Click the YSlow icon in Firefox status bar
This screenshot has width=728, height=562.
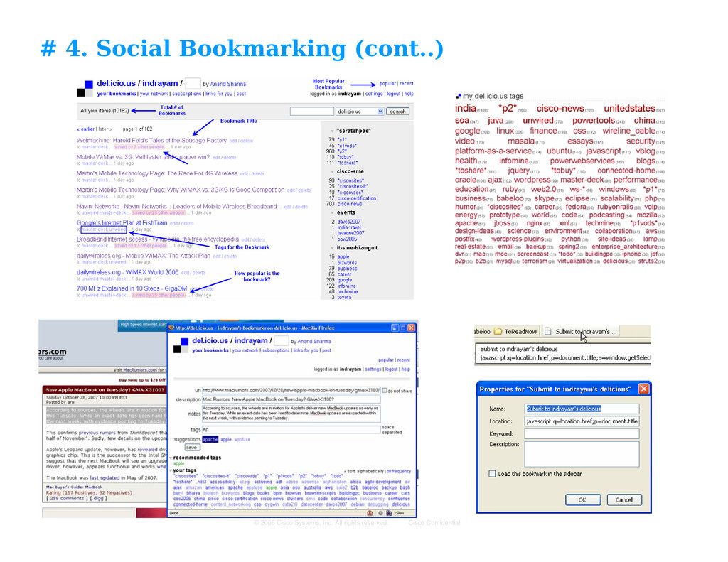pos(390,513)
